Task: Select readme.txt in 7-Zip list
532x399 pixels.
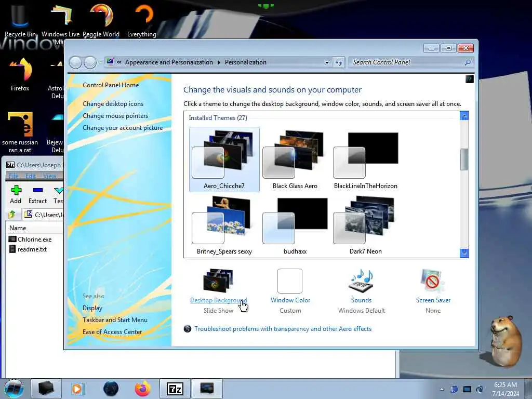Action: pos(28,249)
